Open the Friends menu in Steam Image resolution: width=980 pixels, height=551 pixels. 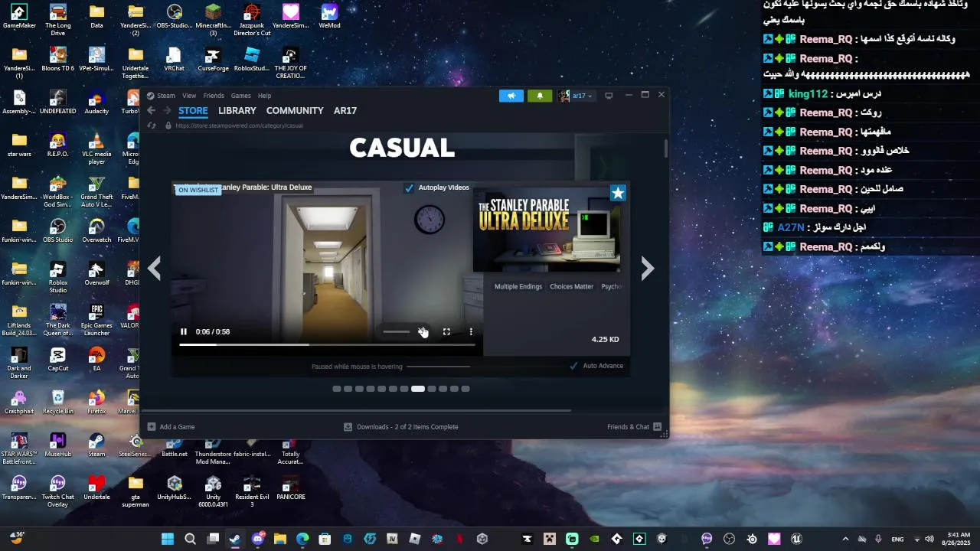pos(214,96)
